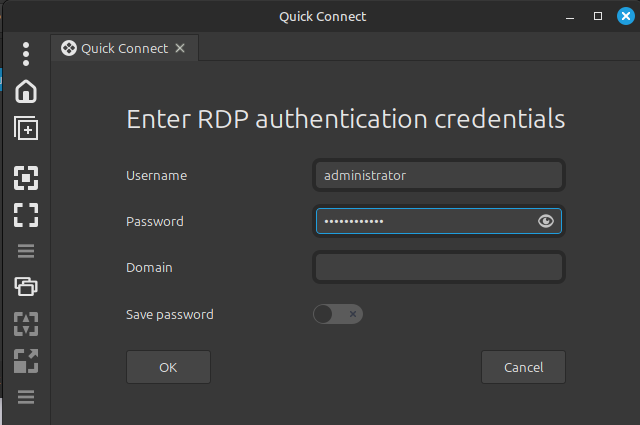Show the password with the eye icon
This screenshot has height=425, width=640.
546,221
